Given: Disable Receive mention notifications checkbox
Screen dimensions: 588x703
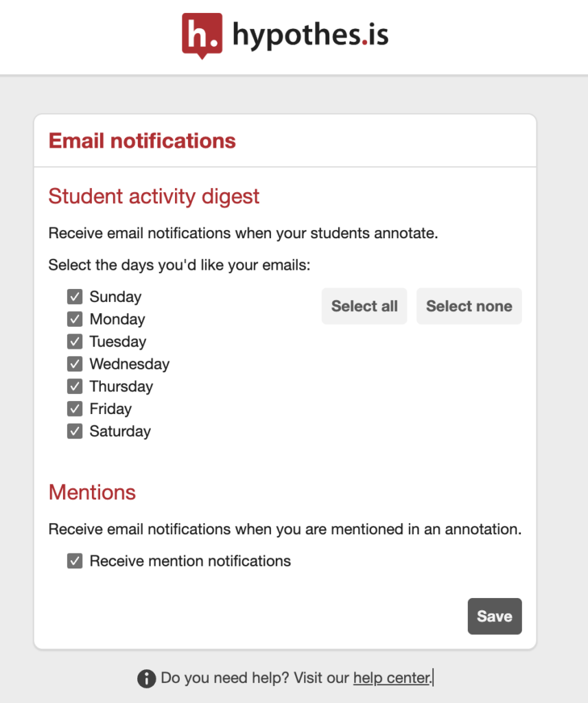Looking at the screenshot, I should (75, 561).
